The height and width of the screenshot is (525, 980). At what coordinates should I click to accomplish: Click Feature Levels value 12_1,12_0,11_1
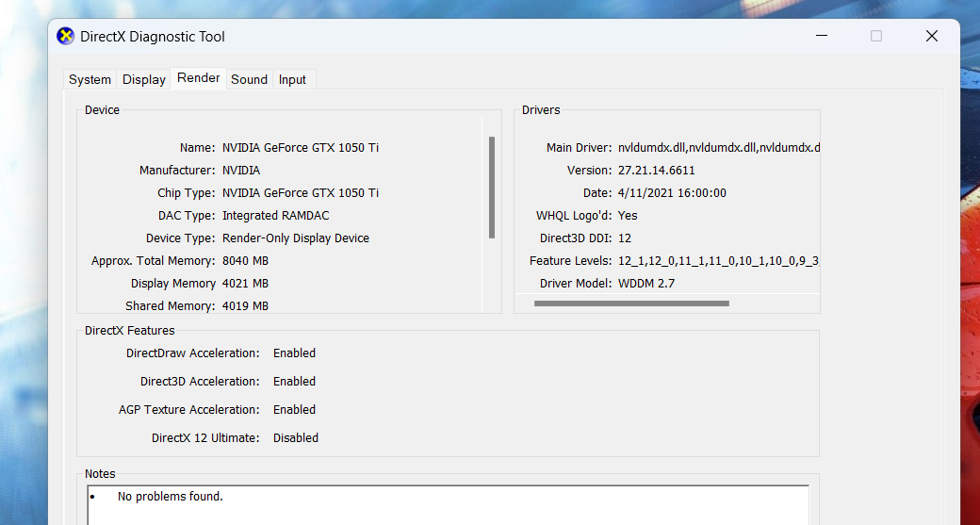719,261
